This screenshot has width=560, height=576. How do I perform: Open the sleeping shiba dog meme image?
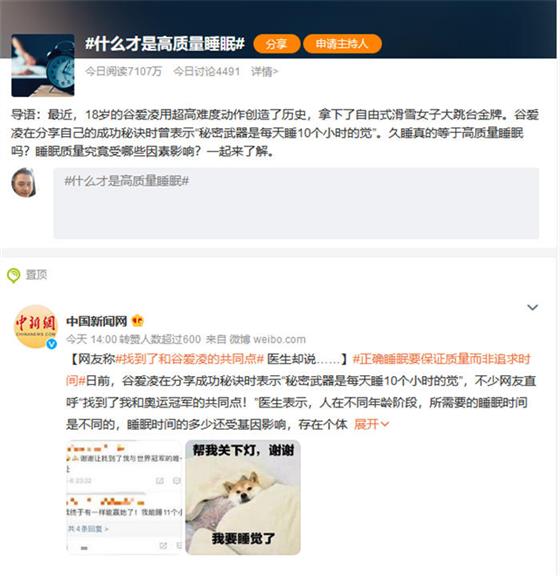point(243,498)
